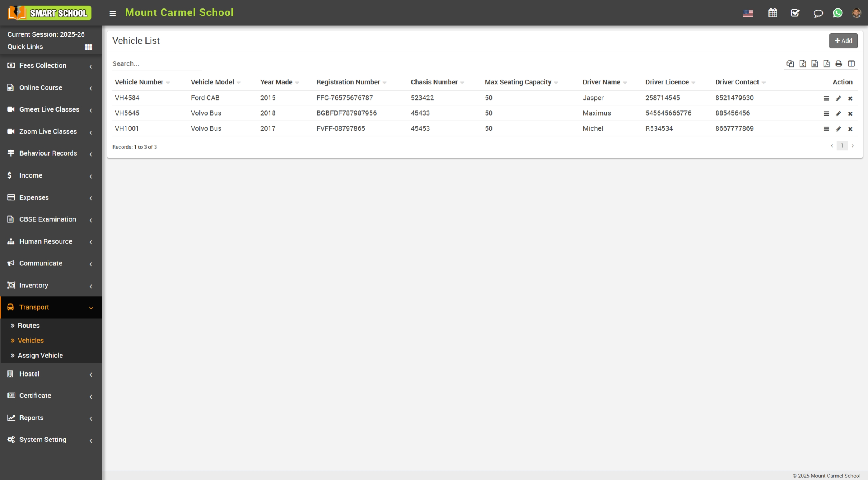Delete vehicle VH5645 with cross icon
868x480 pixels.
(x=850, y=114)
